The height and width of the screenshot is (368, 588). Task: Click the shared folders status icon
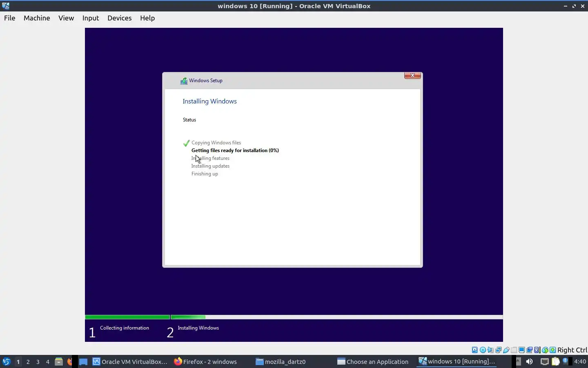coord(514,350)
